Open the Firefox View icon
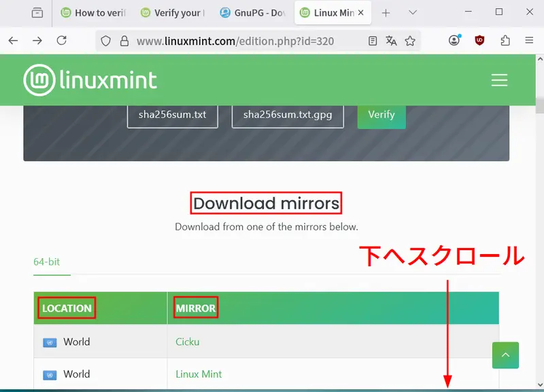This screenshot has height=392, width=544. click(37, 13)
